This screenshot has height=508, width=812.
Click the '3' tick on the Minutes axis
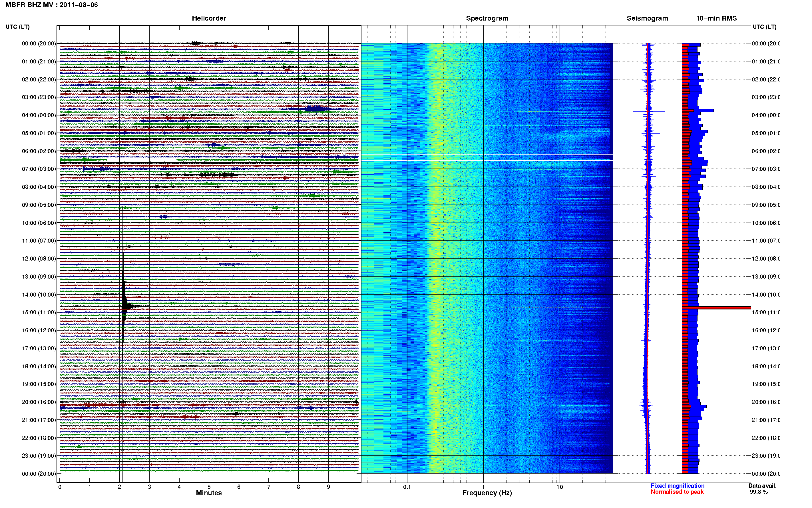pos(149,487)
